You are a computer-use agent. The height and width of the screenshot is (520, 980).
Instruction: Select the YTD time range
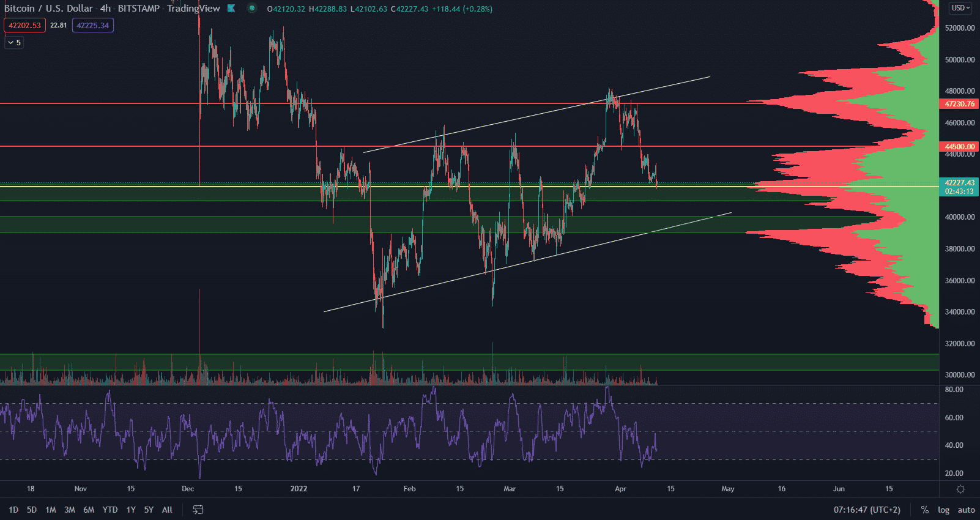click(110, 510)
